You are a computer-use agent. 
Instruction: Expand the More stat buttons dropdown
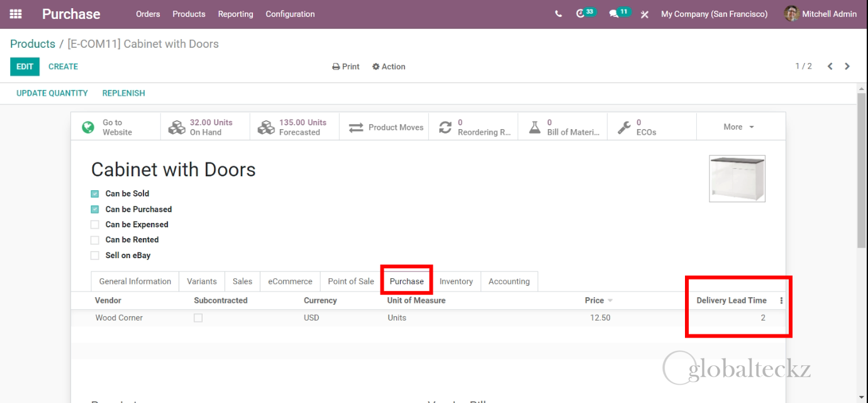(741, 127)
